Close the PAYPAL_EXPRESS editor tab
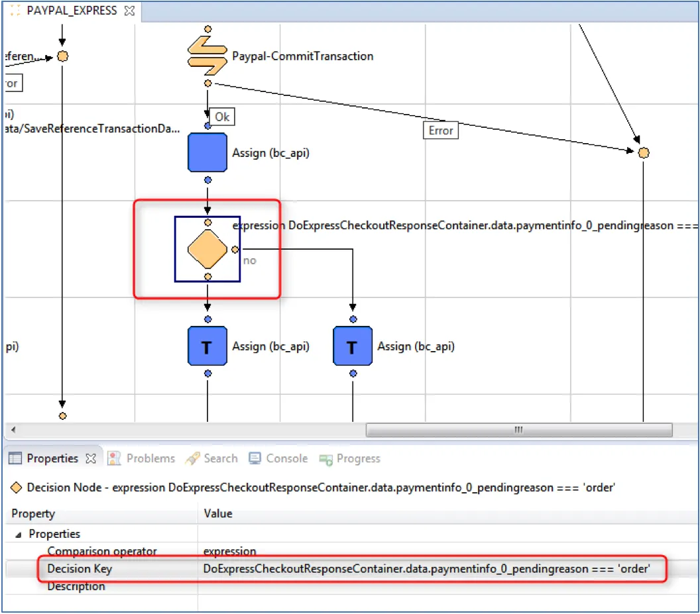Image resolution: width=700 pixels, height=614 pixels. [x=129, y=11]
